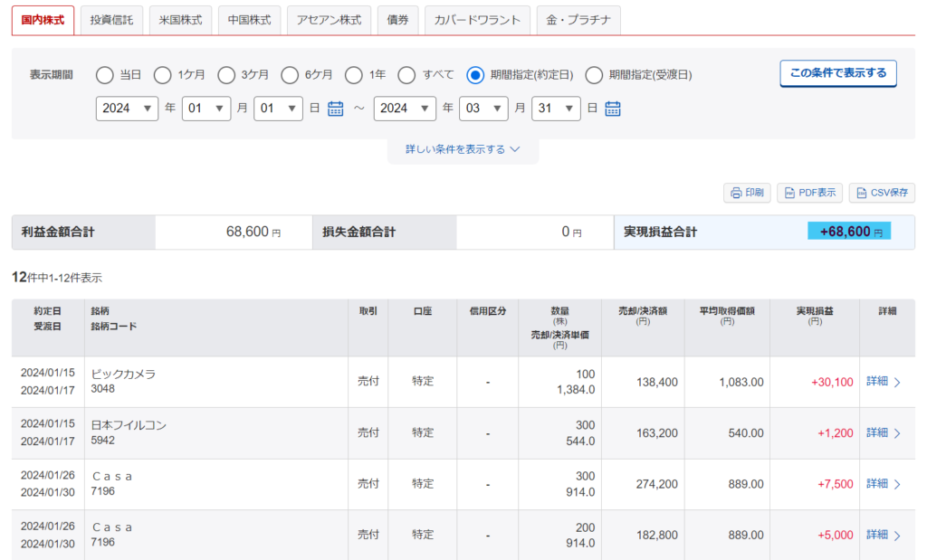Click stock name ビックカメラ
The image size is (927, 560).
coord(123,374)
